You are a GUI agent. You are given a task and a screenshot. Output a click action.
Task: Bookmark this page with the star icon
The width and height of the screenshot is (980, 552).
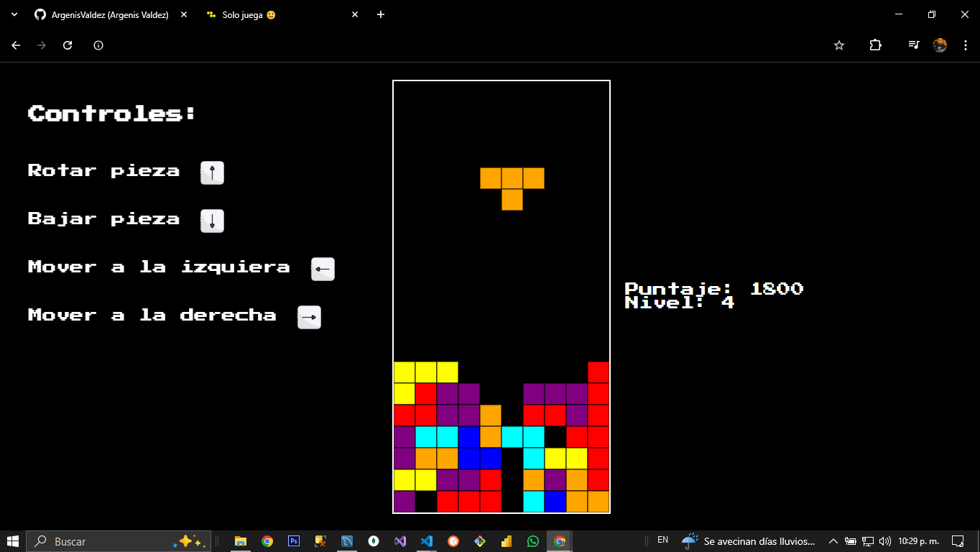(x=839, y=45)
